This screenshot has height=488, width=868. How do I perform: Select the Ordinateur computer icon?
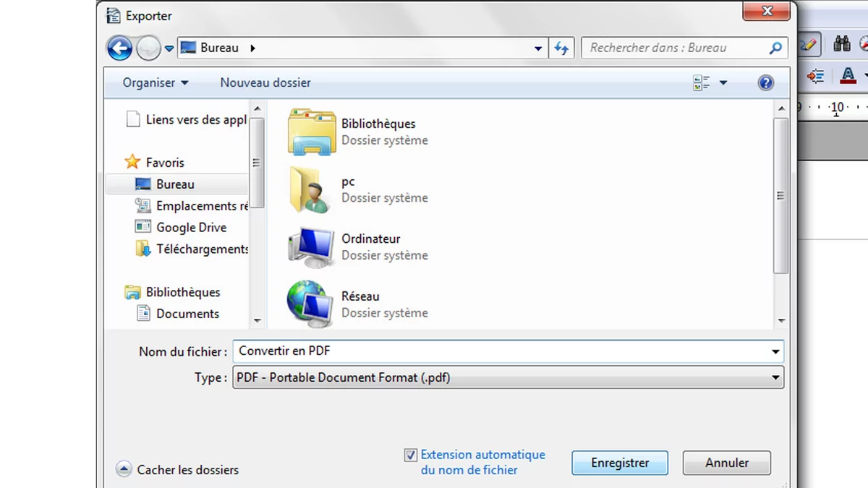coord(311,247)
